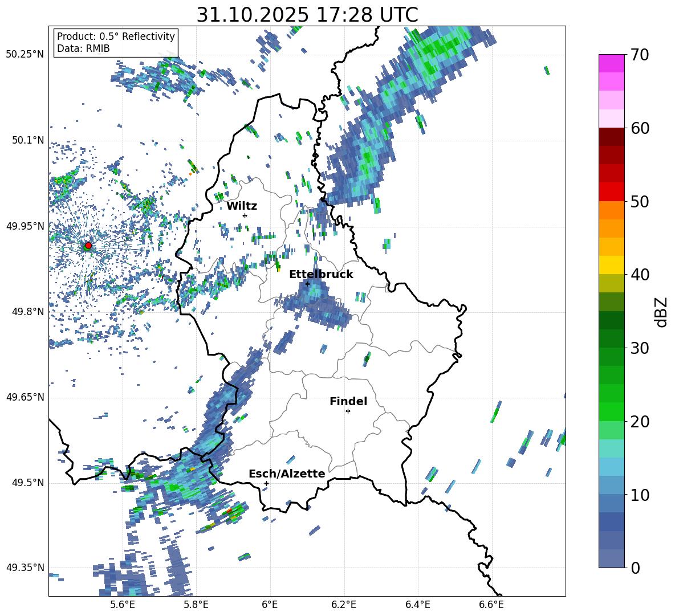Click the Esch/Alzette station cross marker

click(266, 483)
